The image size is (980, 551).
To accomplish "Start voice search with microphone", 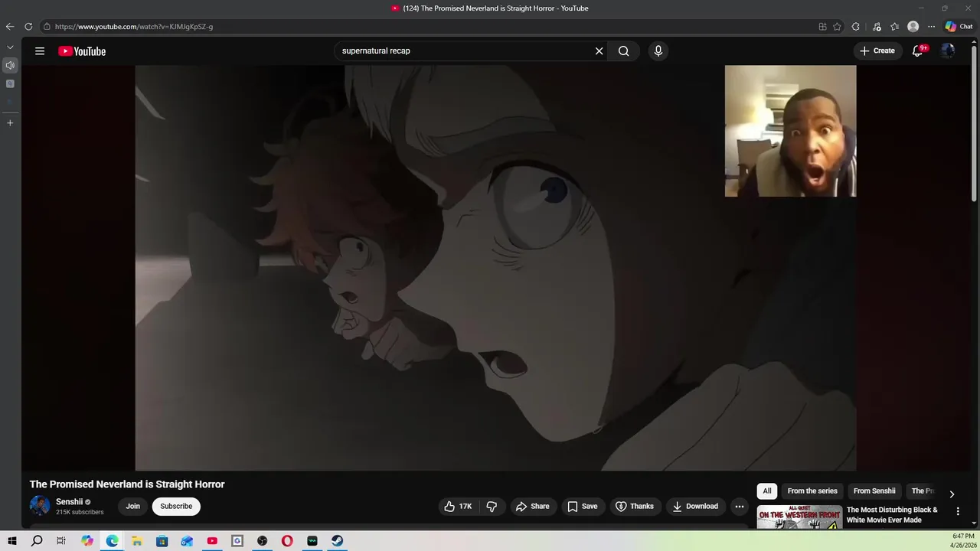I will click(658, 51).
